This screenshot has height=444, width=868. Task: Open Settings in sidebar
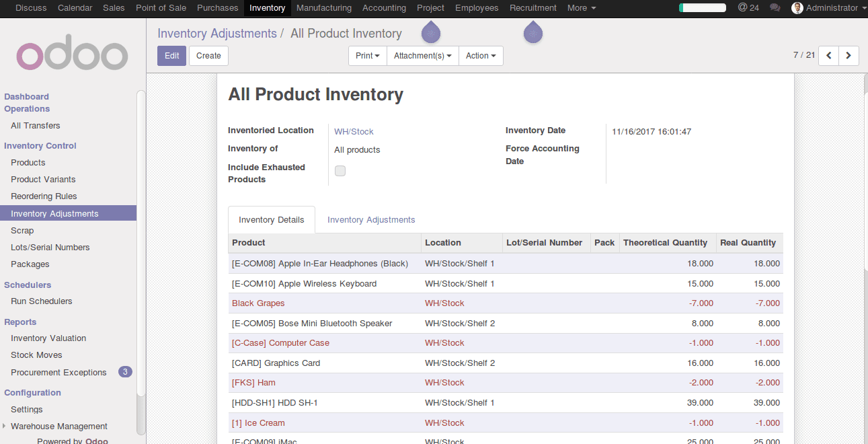(x=27, y=410)
